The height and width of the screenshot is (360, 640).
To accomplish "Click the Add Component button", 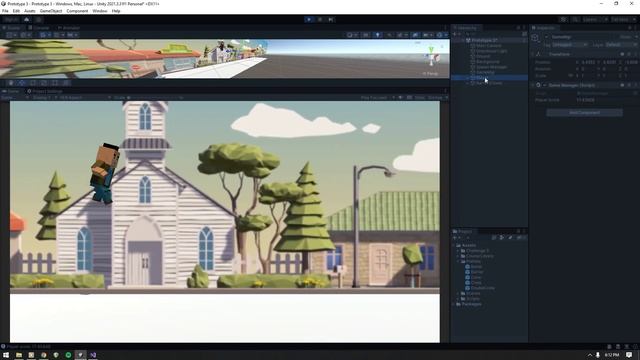I will pos(584,113).
